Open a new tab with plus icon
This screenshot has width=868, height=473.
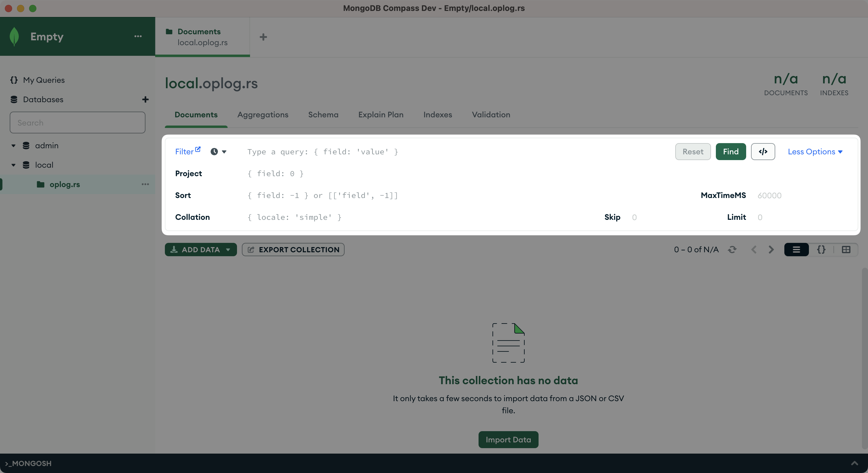pos(263,37)
